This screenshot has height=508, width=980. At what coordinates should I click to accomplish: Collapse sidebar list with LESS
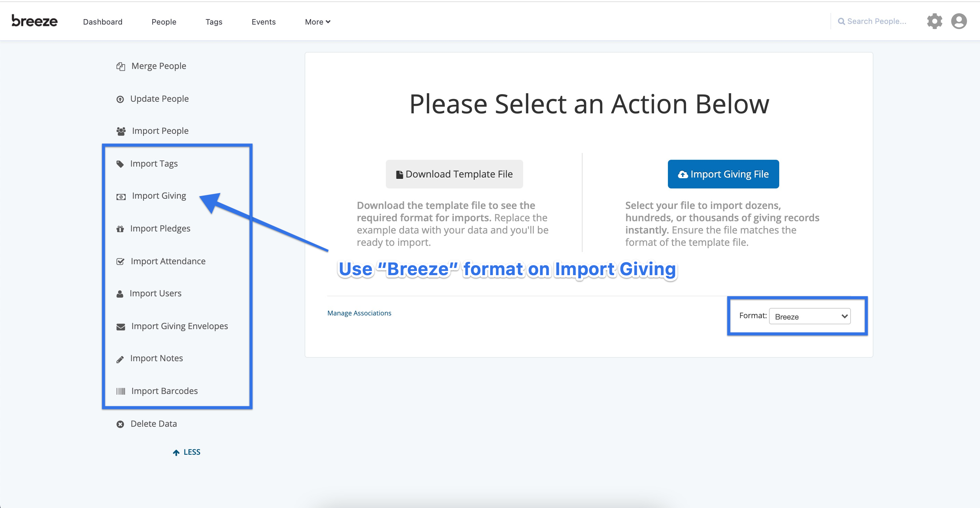pyautogui.click(x=186, y=452)
